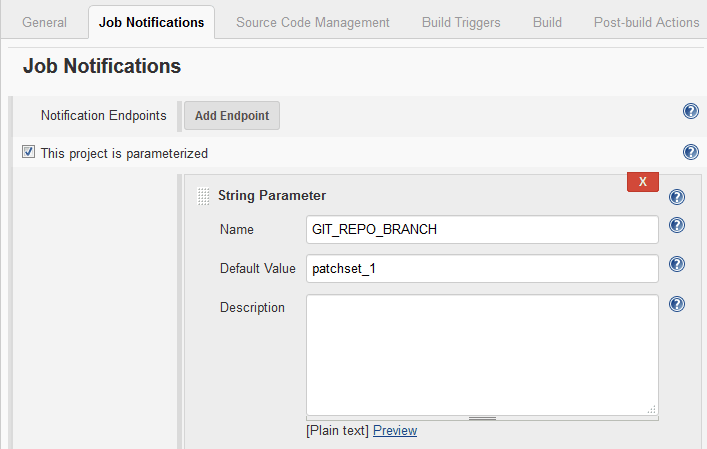Open help for Description field
This screenshot has height=449, width=707.
pos(677,304)
